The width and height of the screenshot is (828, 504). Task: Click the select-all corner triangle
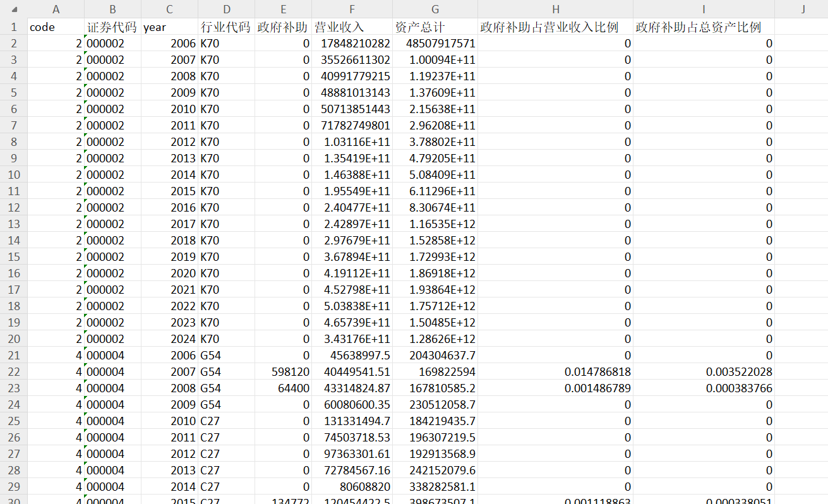[14, 9]
